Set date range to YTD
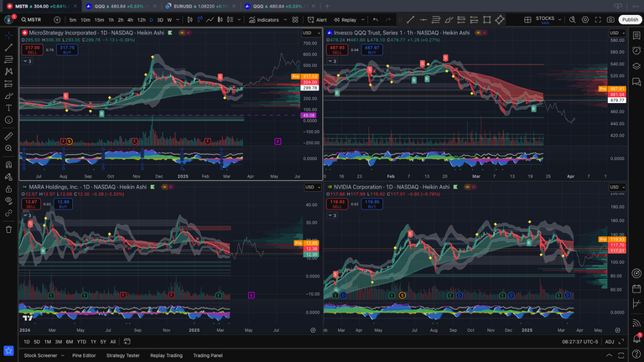 [x=81, y=342]
